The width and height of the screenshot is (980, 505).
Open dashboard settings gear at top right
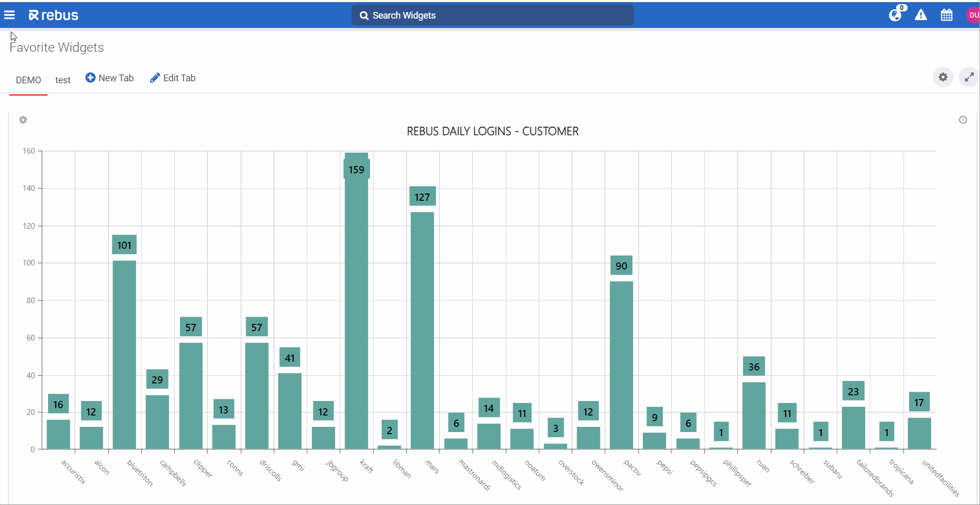click(x=943, y=77)
